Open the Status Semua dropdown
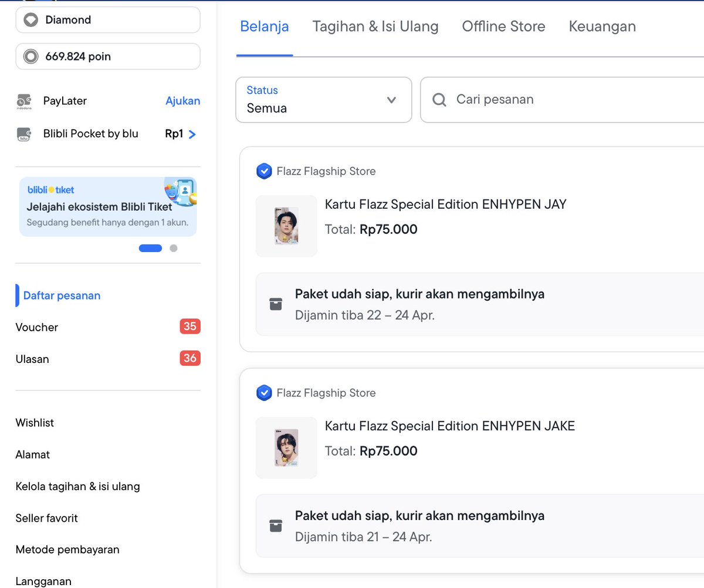The image size is (704, 588). (x=324, y=100)
